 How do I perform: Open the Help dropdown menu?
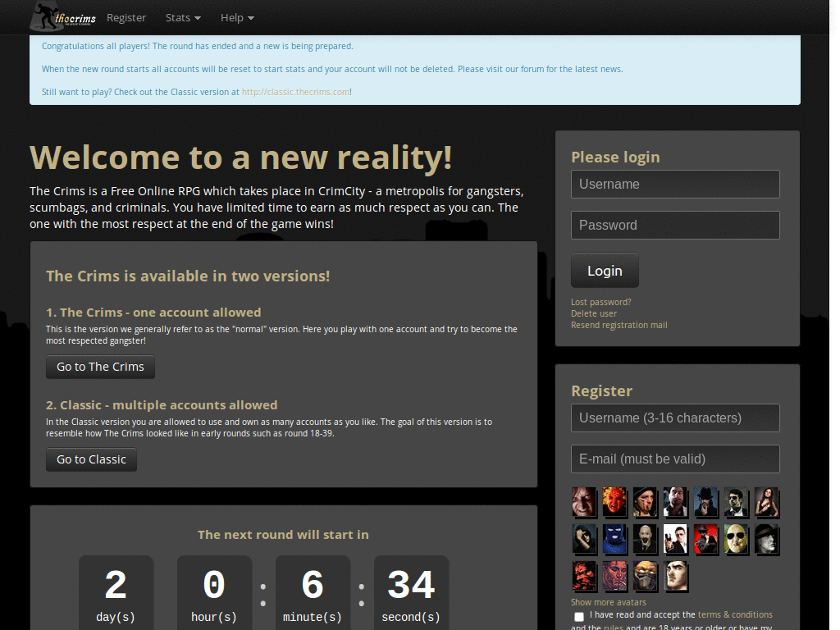[x=237, y=18]
